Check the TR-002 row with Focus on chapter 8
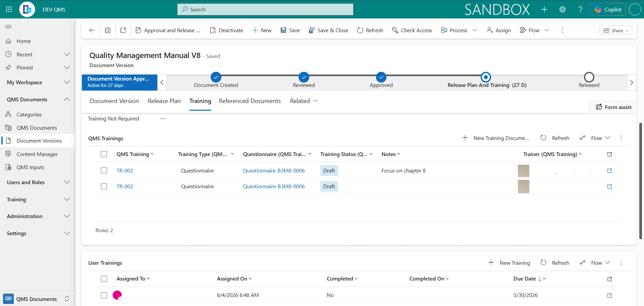644x306 pixels. 104,170
